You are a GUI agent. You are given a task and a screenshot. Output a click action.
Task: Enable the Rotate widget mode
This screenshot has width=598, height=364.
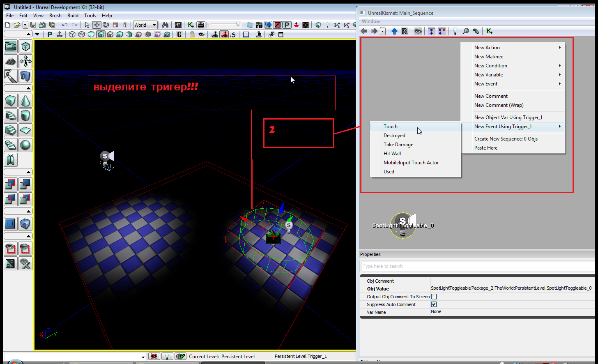pos(106,25)
